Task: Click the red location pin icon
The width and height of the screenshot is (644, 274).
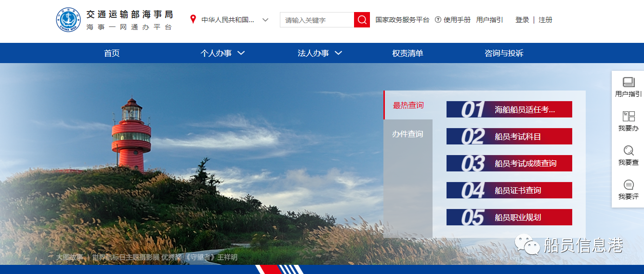Action: coord(193,20)
